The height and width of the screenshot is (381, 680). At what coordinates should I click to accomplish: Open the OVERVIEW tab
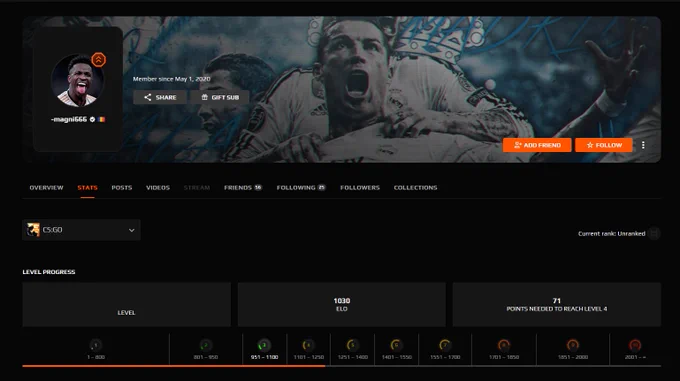pos(46,188)
